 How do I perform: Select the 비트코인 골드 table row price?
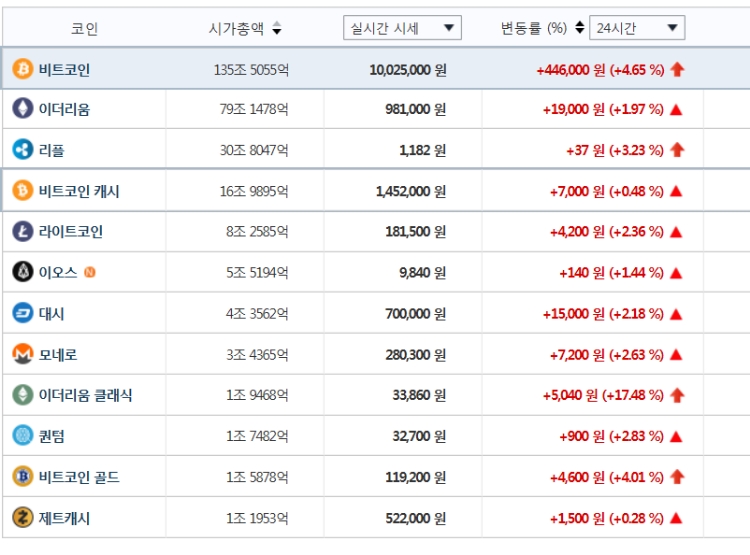pyautogui.click(x=416, y=477)
